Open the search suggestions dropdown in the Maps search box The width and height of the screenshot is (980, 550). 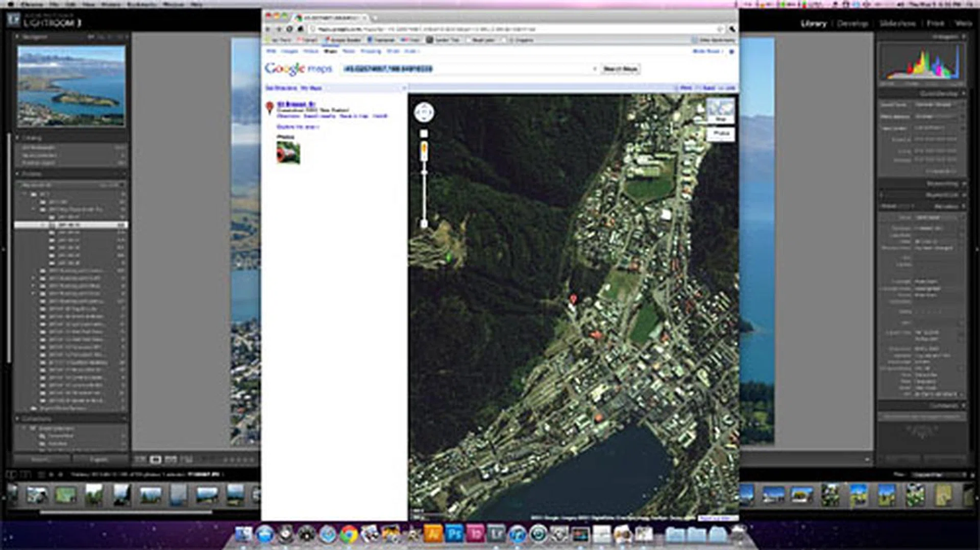(594, 69)
